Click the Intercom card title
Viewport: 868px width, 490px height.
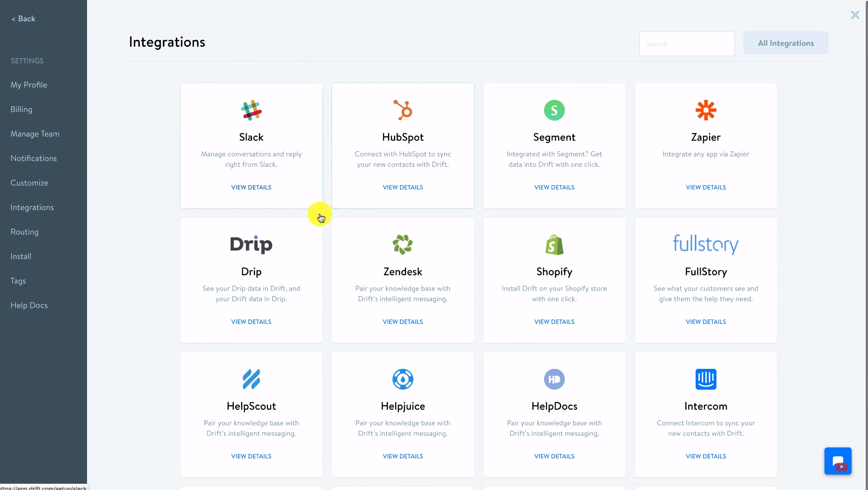point(706,406)
